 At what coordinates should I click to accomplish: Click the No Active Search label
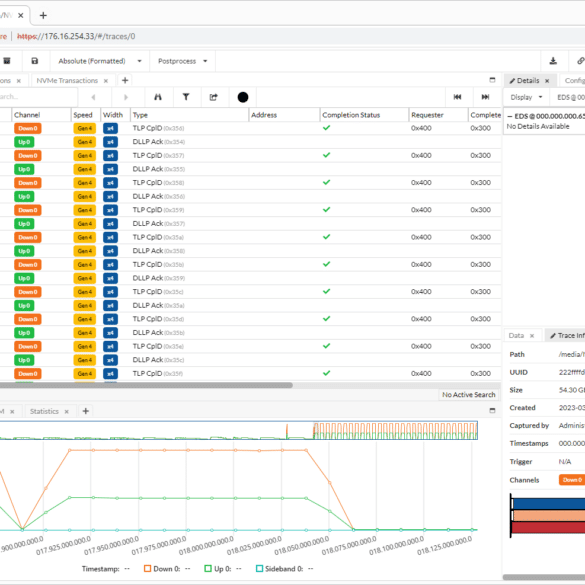click(x=469, y=395)
